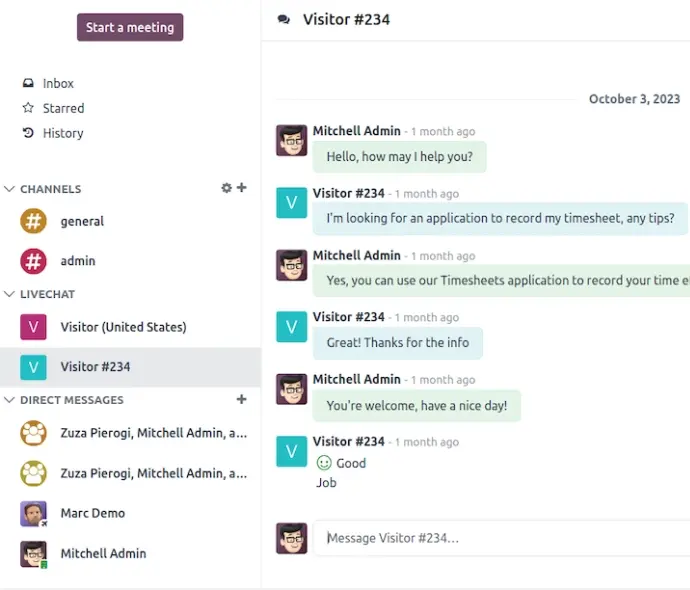690x590 pixels.
Task: Open the admin channel hash icon
Action: [x=33, y=261]
